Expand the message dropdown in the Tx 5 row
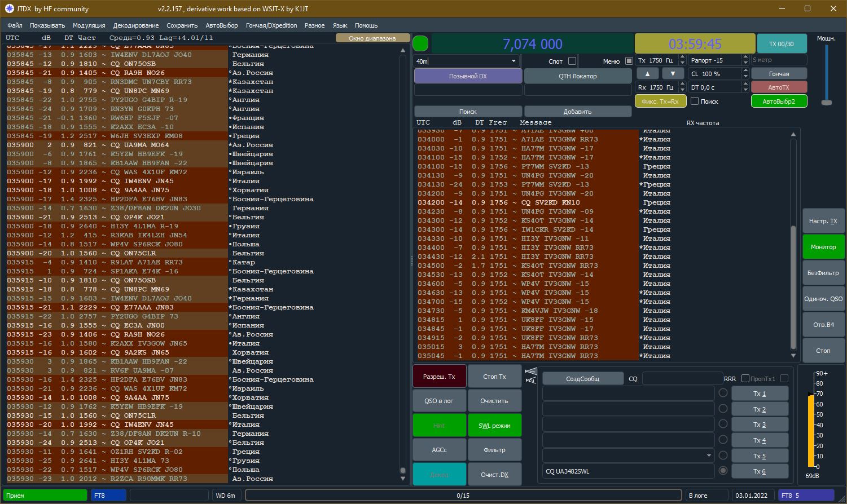This screenshot has width=847, height=504. 709,456
